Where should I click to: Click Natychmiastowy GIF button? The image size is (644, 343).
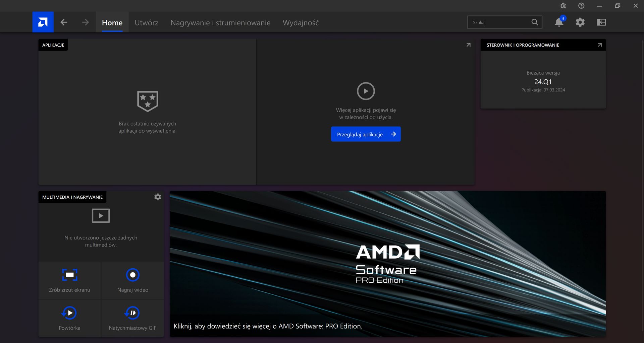point(132,318)
